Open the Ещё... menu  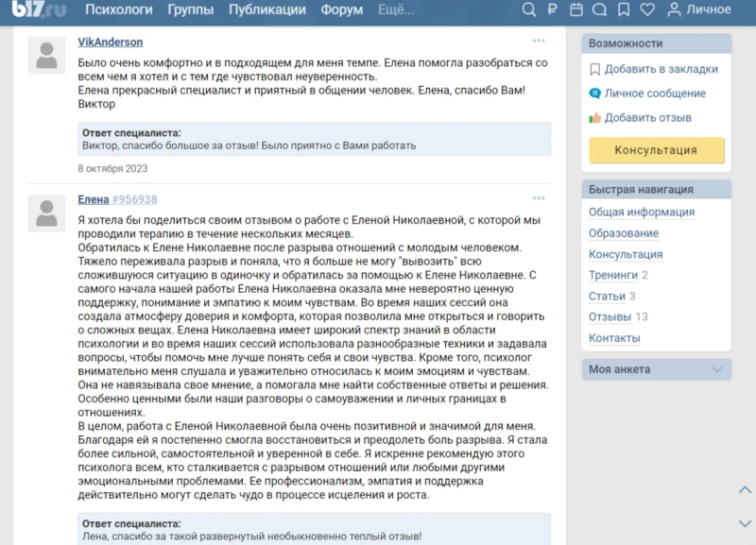[x=396, y=9]
